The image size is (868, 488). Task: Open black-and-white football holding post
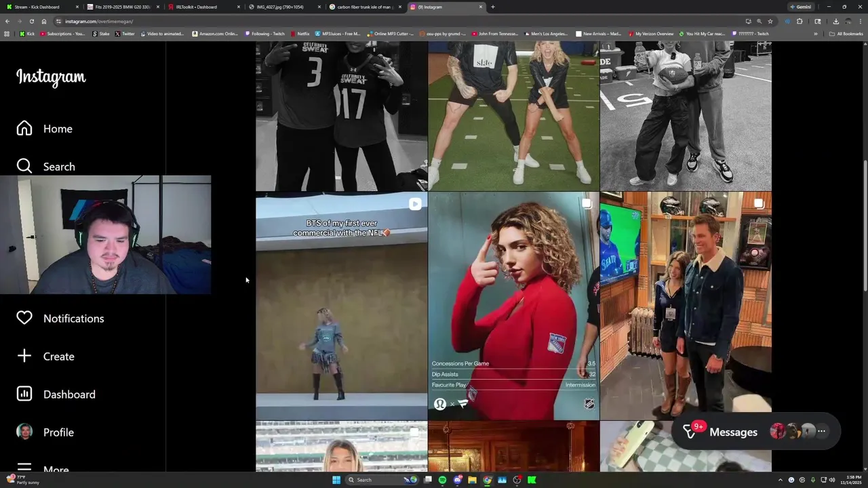[686, 116]
